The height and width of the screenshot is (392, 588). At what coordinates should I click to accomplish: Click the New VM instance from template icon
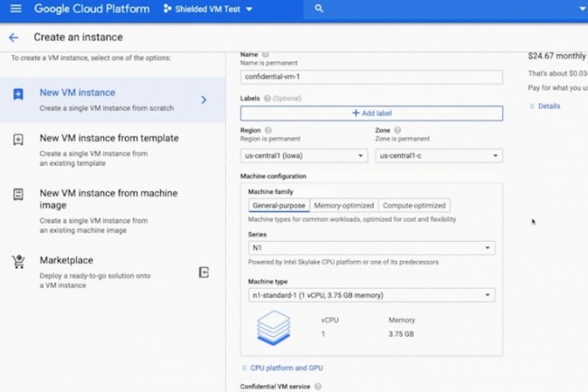click(x=18, y=139)
